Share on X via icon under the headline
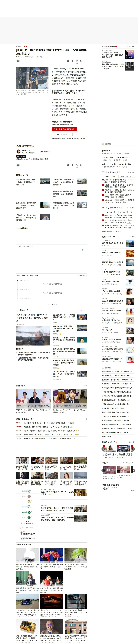The image size is (138, 644). click(x=77, y=61)
